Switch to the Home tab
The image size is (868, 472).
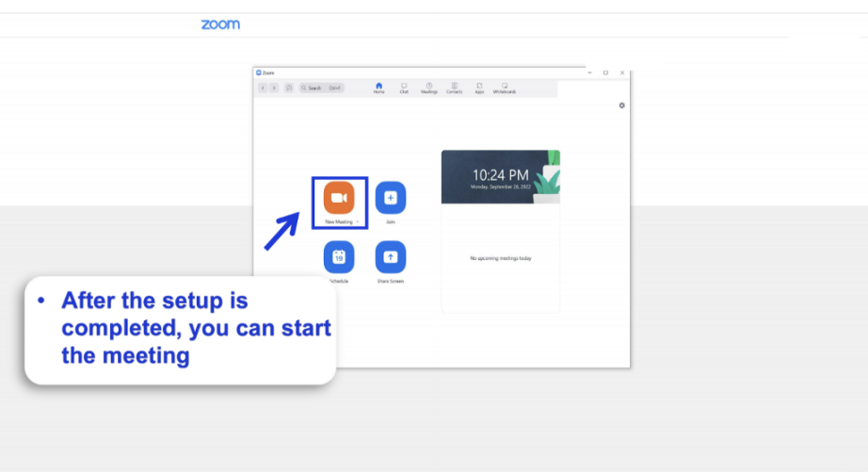click(x=378, y=88)
